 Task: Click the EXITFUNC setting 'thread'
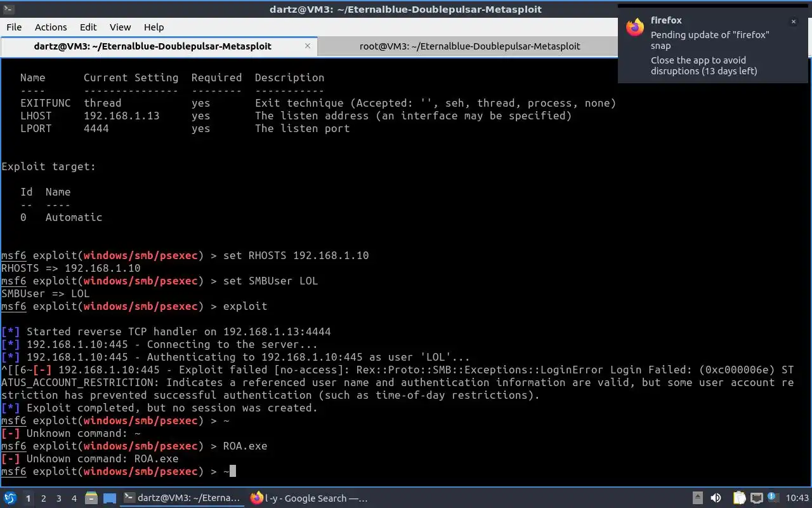103,103
